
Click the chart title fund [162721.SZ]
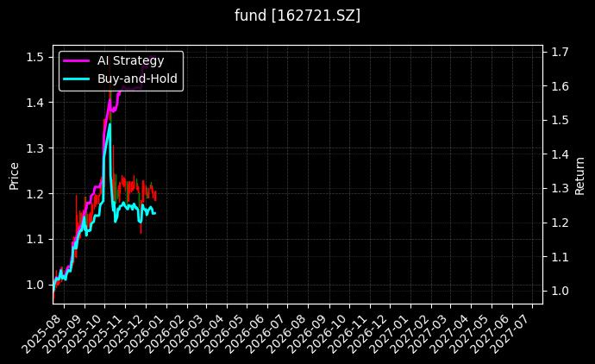297,16
